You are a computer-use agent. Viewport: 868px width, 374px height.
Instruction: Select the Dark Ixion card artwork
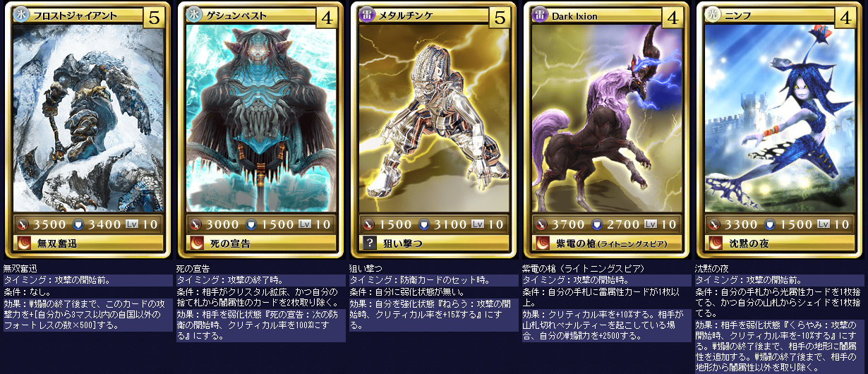[x=605, y=119]
